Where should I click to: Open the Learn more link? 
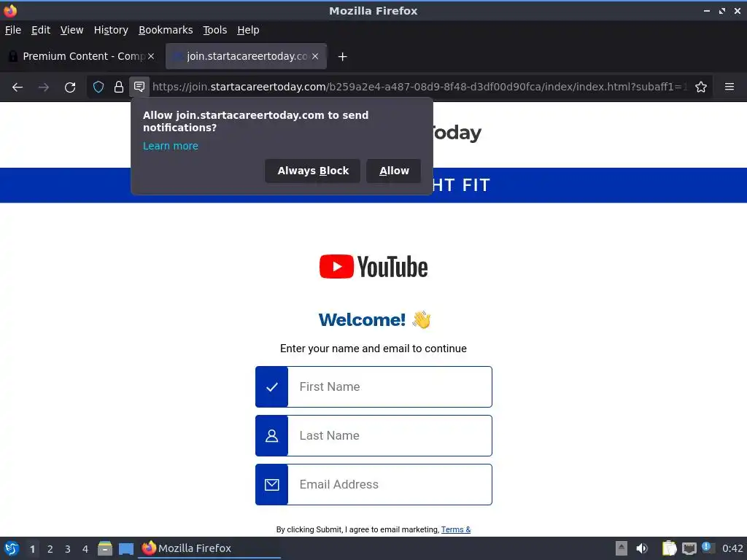click(171, 146)
